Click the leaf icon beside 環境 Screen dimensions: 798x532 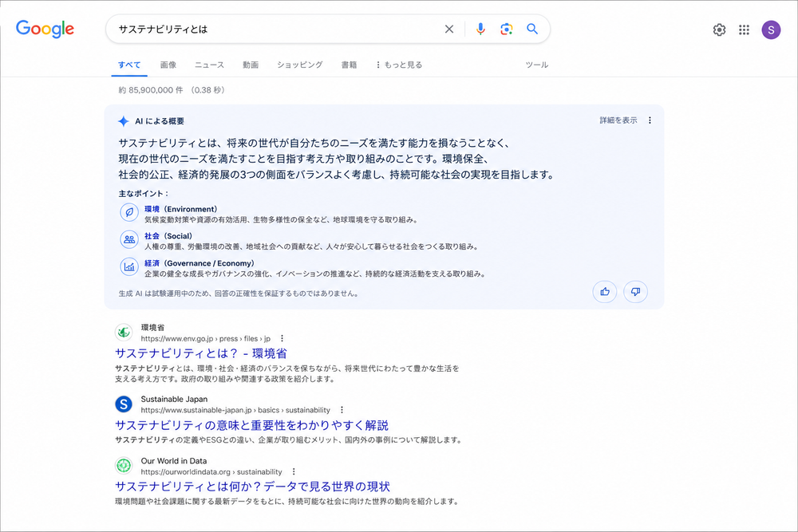129,212
